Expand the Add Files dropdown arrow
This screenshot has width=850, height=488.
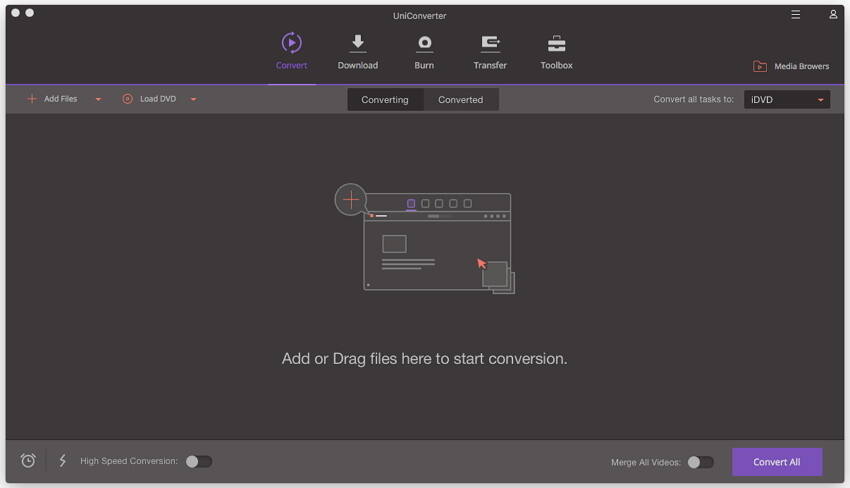[99, 99]
